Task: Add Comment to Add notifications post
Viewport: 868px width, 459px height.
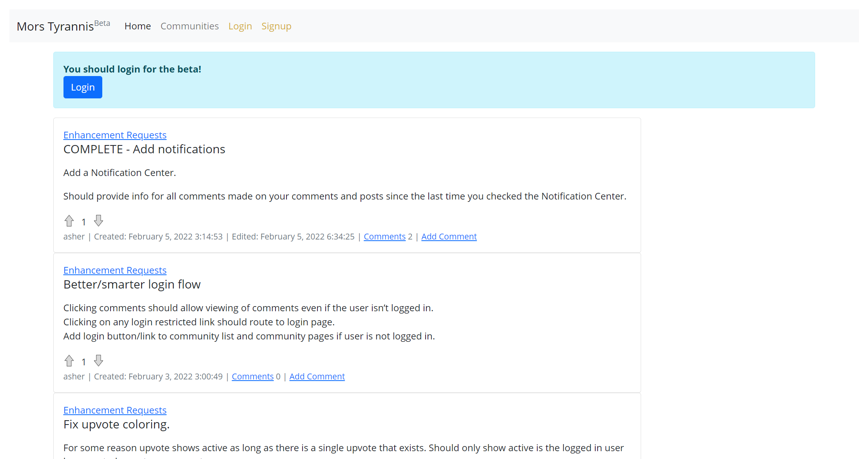Action: (x=449, y=237)
